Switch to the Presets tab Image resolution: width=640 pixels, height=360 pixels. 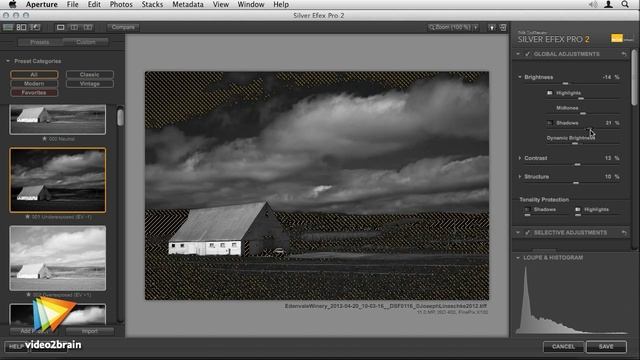[40, 42]
